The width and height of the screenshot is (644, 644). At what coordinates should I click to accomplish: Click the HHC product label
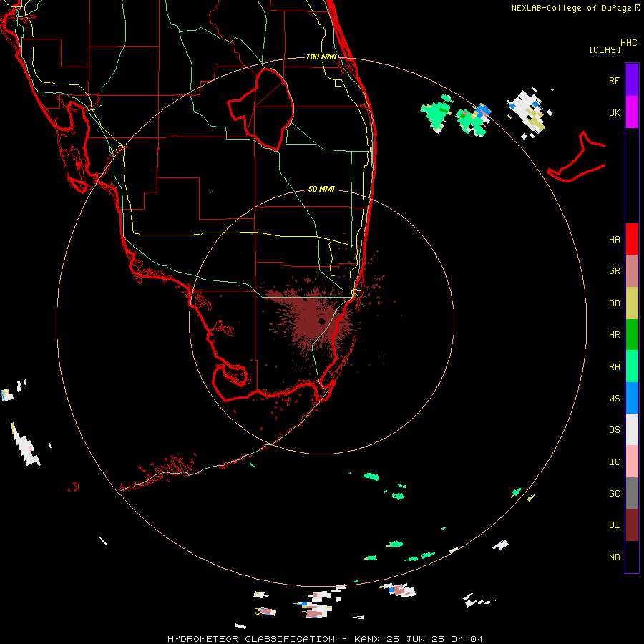click(628, 43)
